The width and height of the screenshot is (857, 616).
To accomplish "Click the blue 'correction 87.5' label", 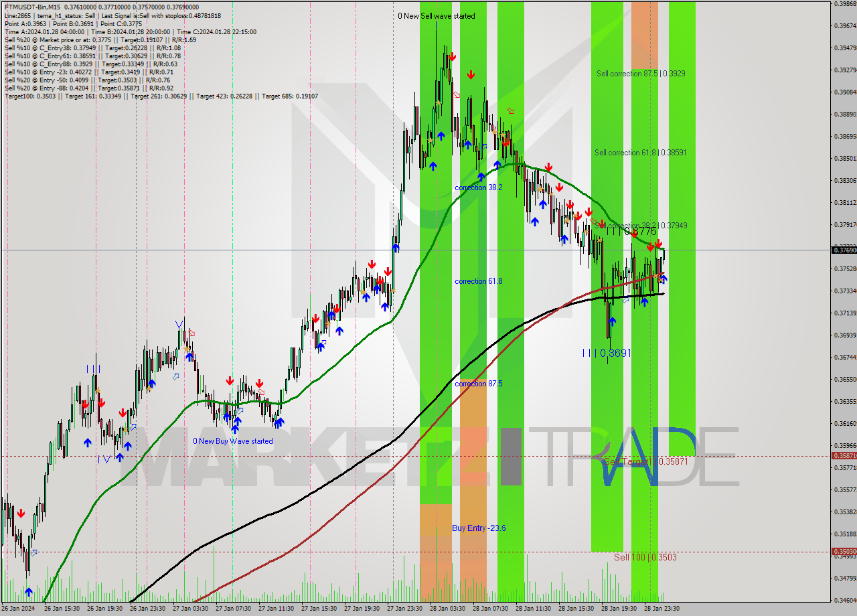I will click(x=479, y=384).
